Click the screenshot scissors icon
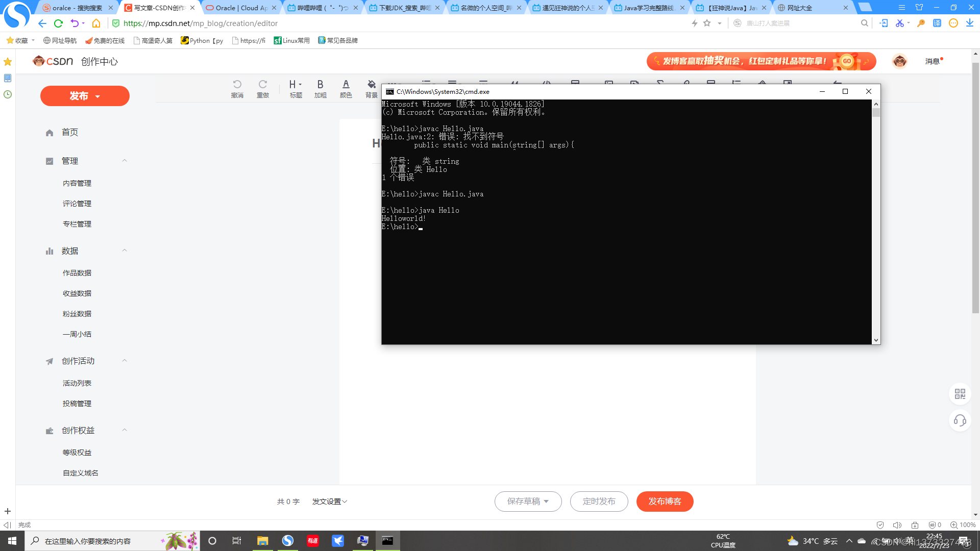 (899, 23)
